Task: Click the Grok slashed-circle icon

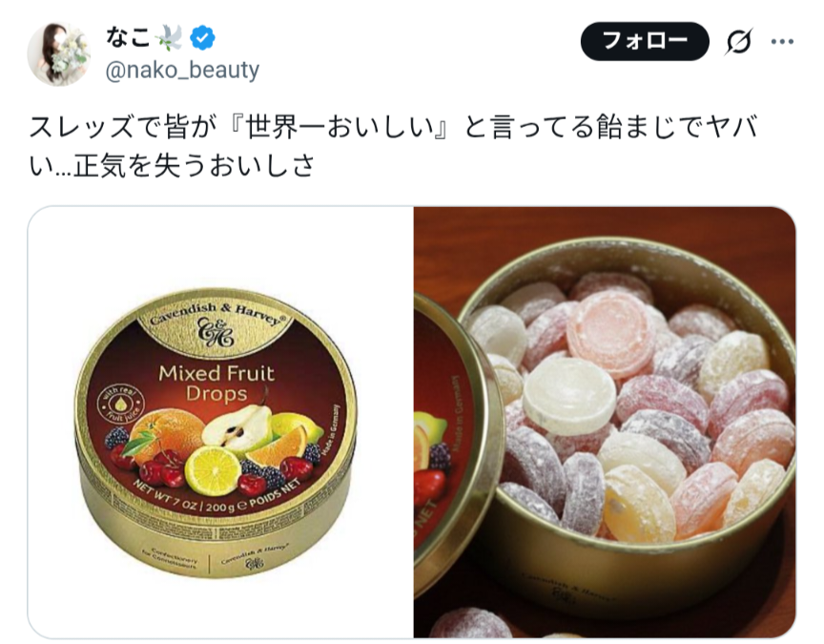Action: point(739,41)
